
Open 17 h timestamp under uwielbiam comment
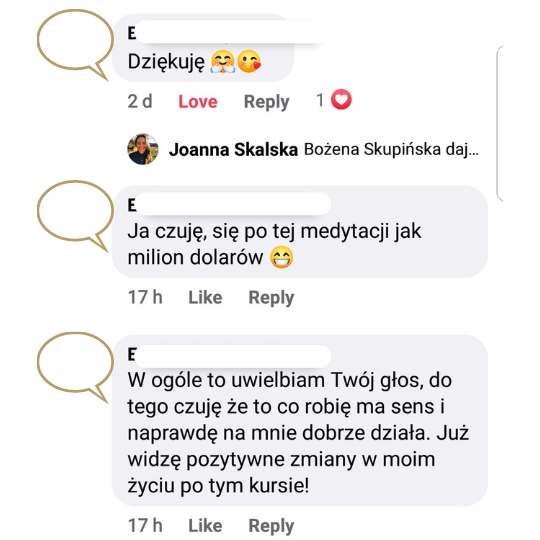click(x=145, y=526)
